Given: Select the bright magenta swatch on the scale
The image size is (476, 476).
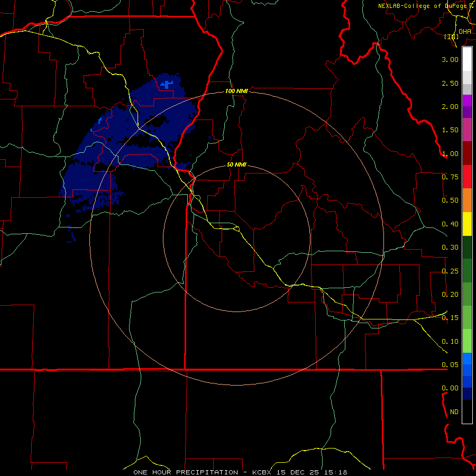Looking at the screenshot, I should (x=467, y=101).
